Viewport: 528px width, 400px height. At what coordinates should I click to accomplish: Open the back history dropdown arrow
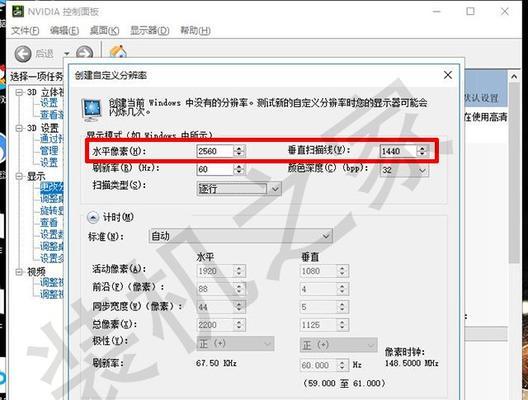click(67, 54)
